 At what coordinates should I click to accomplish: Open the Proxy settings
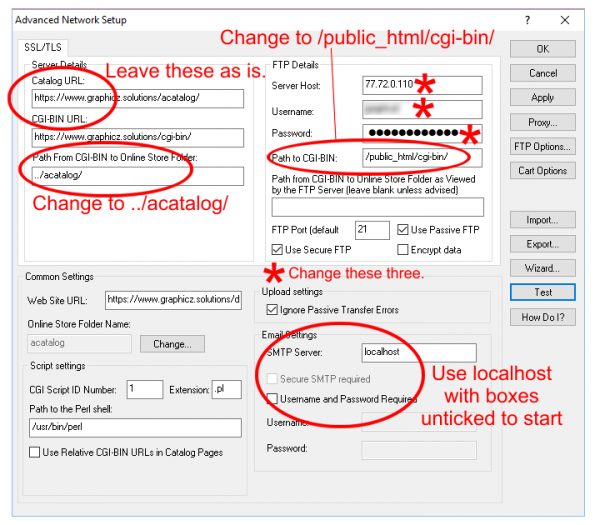coord(543,122)
